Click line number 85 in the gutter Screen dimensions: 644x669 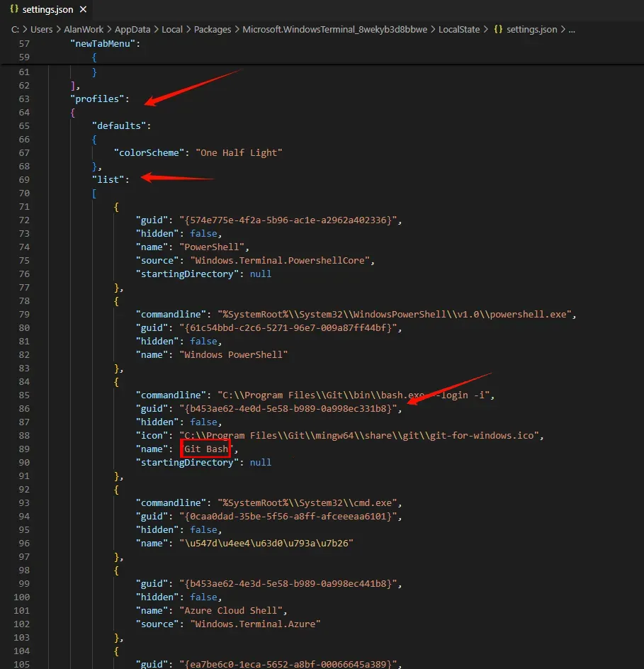24,395
